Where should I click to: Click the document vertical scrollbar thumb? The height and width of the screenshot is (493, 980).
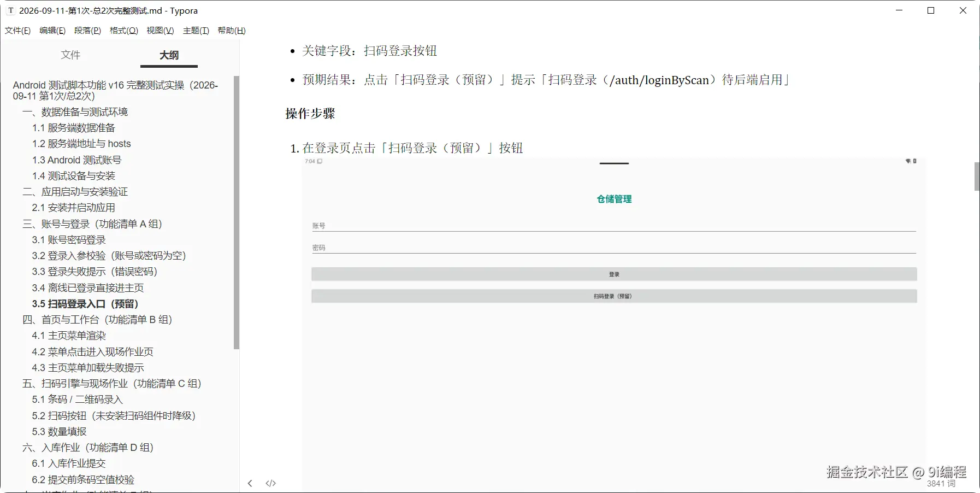point(977,176)
